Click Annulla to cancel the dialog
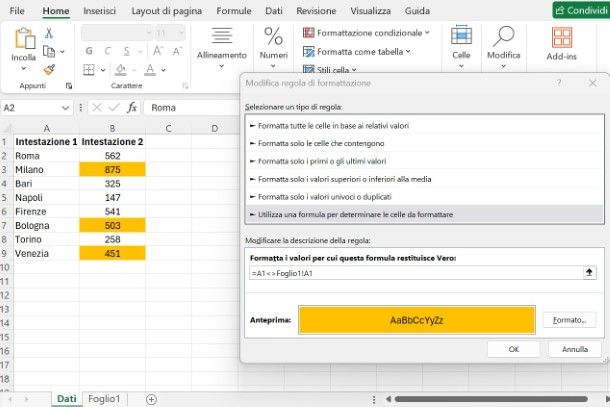The width and height of the screenshot is (610, 407). point(575,349)
